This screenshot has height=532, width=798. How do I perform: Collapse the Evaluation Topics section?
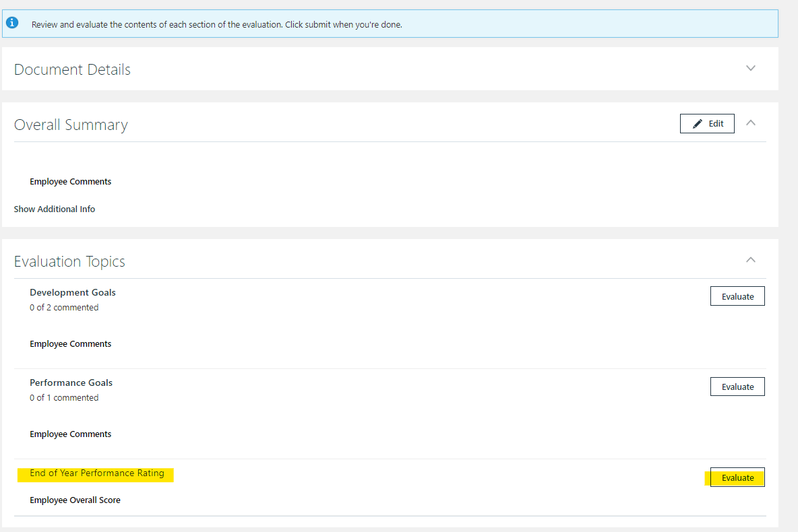click(x=750, y=260)
